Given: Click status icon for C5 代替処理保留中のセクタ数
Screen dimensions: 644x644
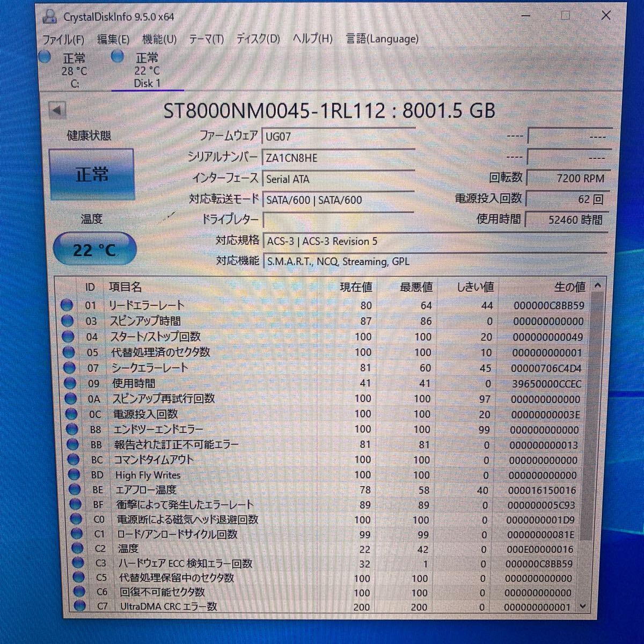Looking at the screenshot, I should pyautogui.click(x=79, y=577).
